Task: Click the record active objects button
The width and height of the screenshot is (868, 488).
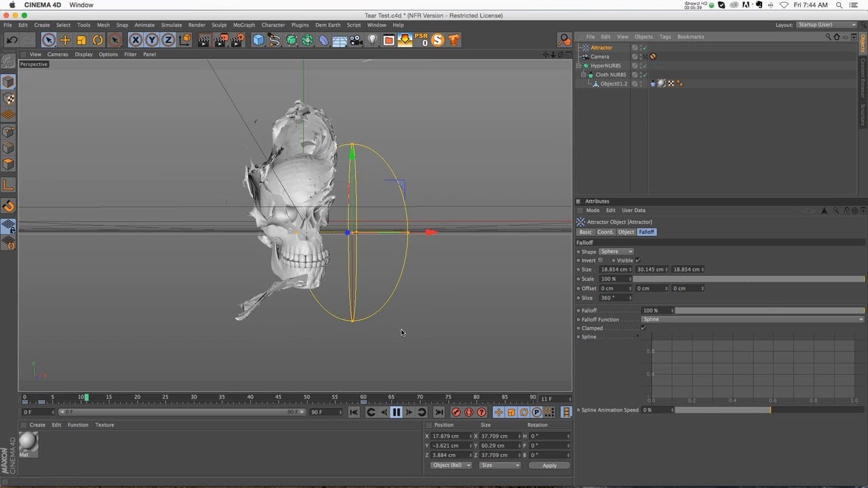Action: [x=456, y=412]
